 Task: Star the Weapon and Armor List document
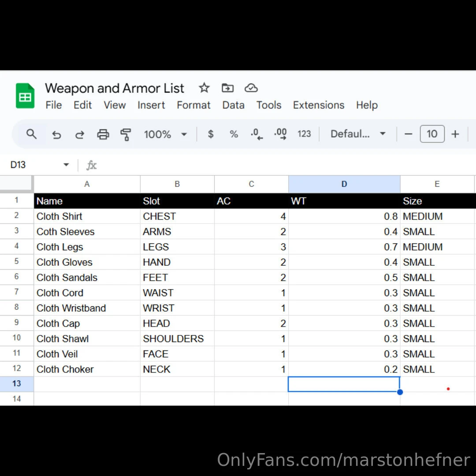[x=204, y=88]
